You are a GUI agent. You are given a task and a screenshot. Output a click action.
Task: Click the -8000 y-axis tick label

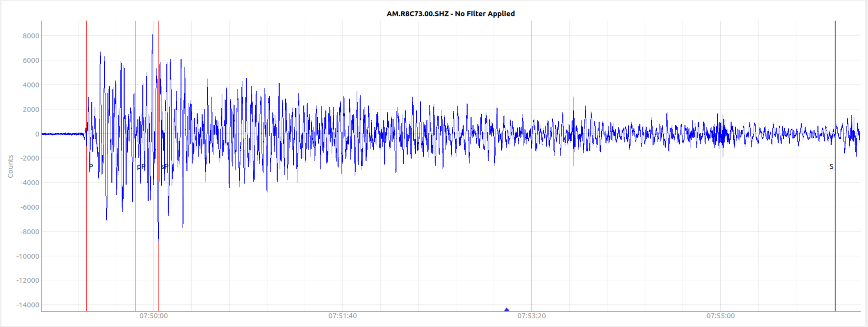tap(30, 232)
